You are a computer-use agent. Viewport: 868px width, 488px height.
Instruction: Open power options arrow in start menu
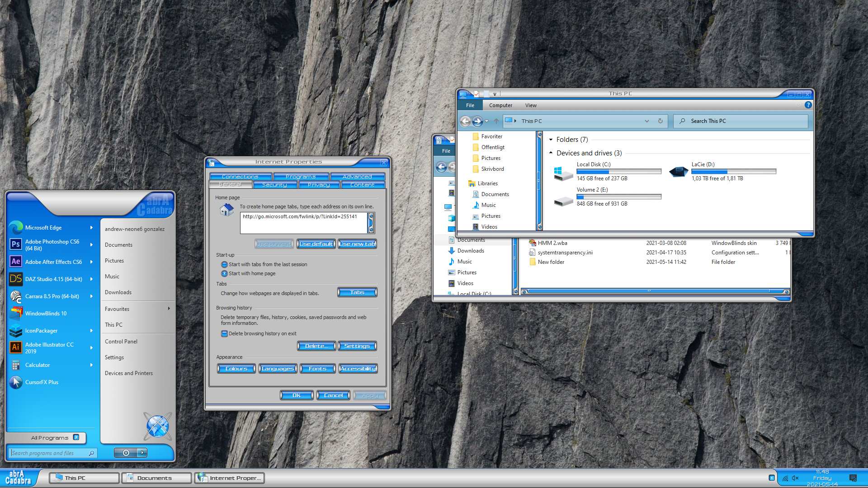143,453
